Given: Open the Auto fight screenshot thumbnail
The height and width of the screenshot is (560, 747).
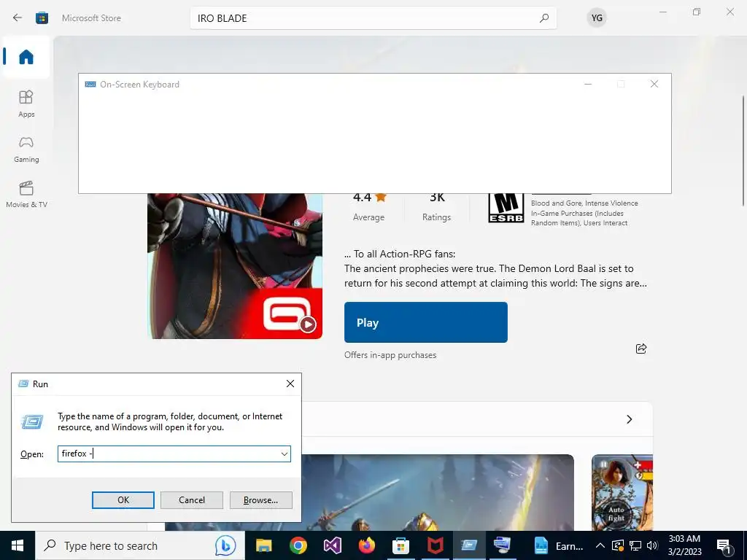Looking at the screenshot, I should (622, 492).
